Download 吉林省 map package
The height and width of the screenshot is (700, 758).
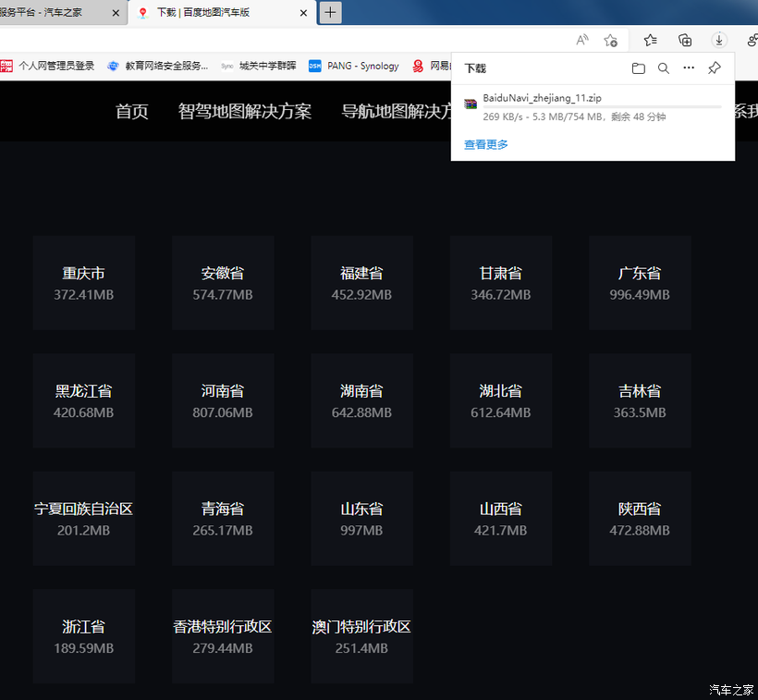pyautogui.click(x=640, y=400)
